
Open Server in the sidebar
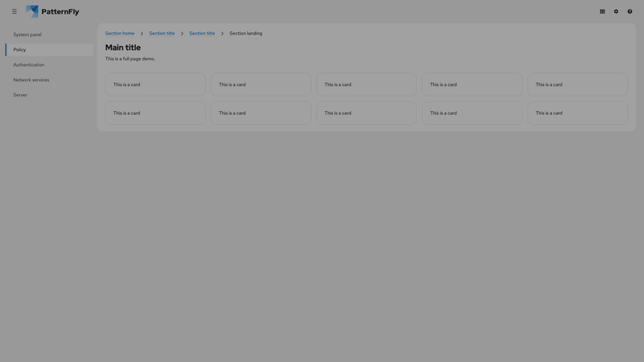49,95
